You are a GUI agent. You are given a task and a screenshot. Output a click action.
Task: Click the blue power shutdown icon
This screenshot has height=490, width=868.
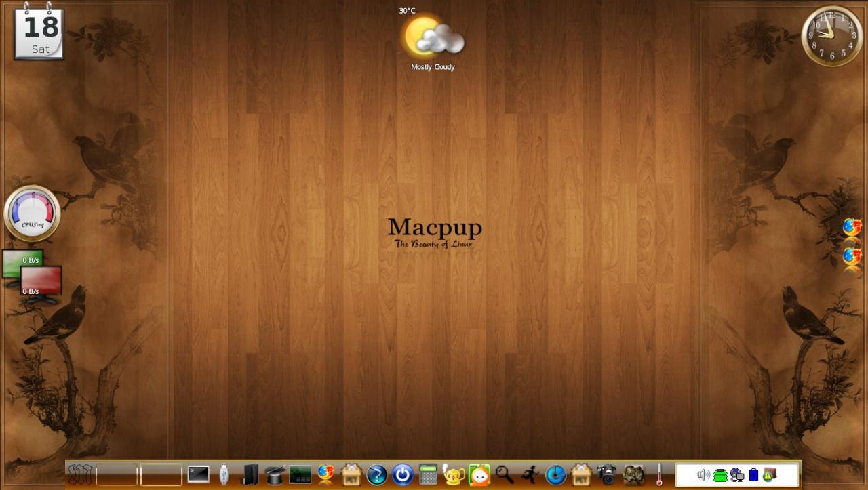click(x=403, y=474)
